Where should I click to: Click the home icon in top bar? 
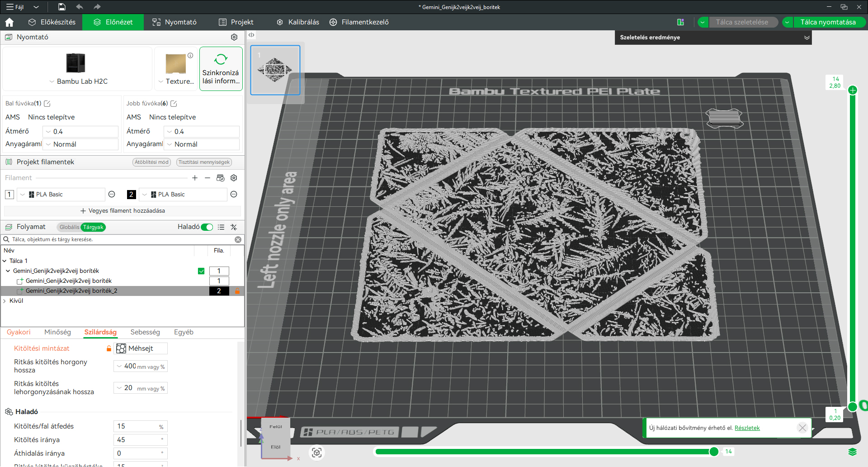[9, 22]
